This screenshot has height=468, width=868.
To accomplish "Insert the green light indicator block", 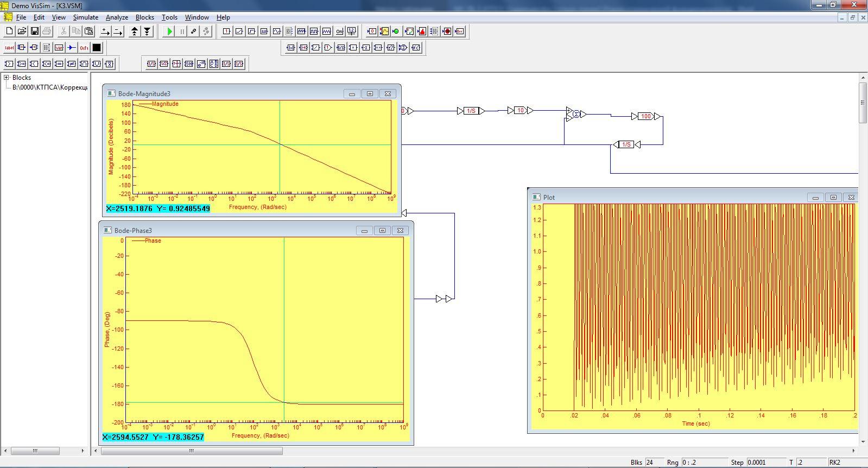I will (396, 31).
